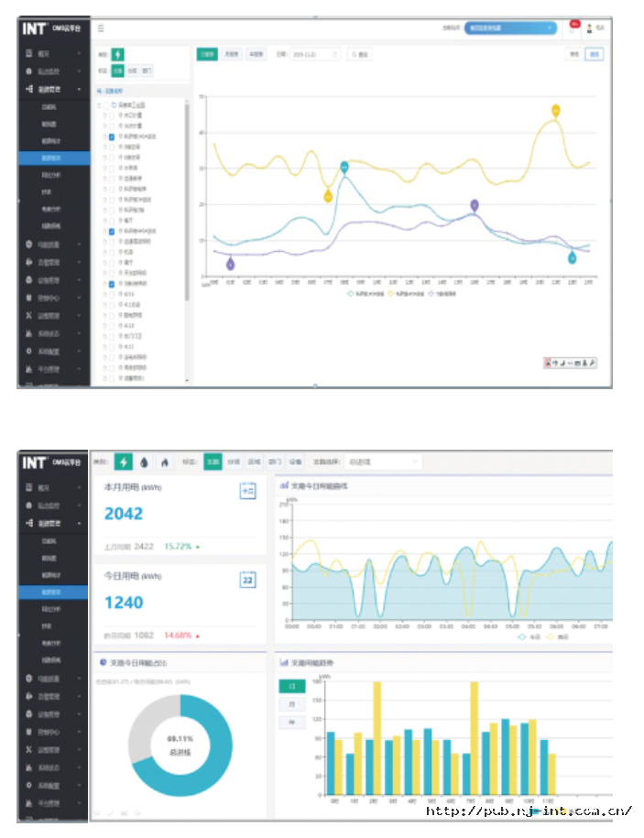Viewport: 644px width, 838px height.
Task: Collapse the expanded energy management sidebar menu in report screen
Action: coord(79,89)
